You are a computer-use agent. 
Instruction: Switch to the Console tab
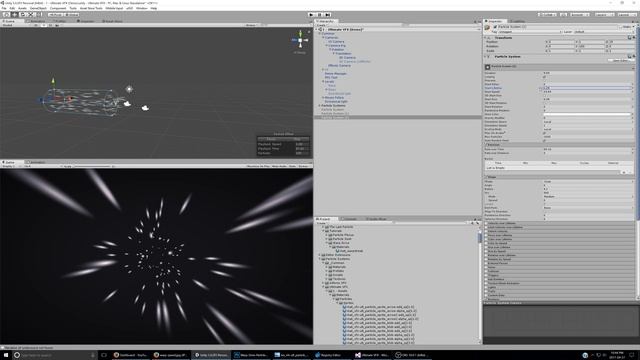(x=350, y=219)
